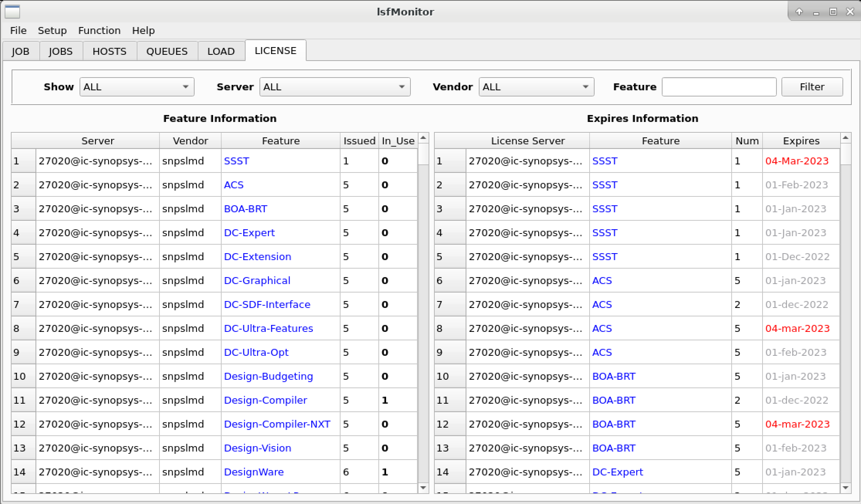This screenshot has height=504, width=861.
Task: Open the Function menu
Action: [x=99, y=30]
